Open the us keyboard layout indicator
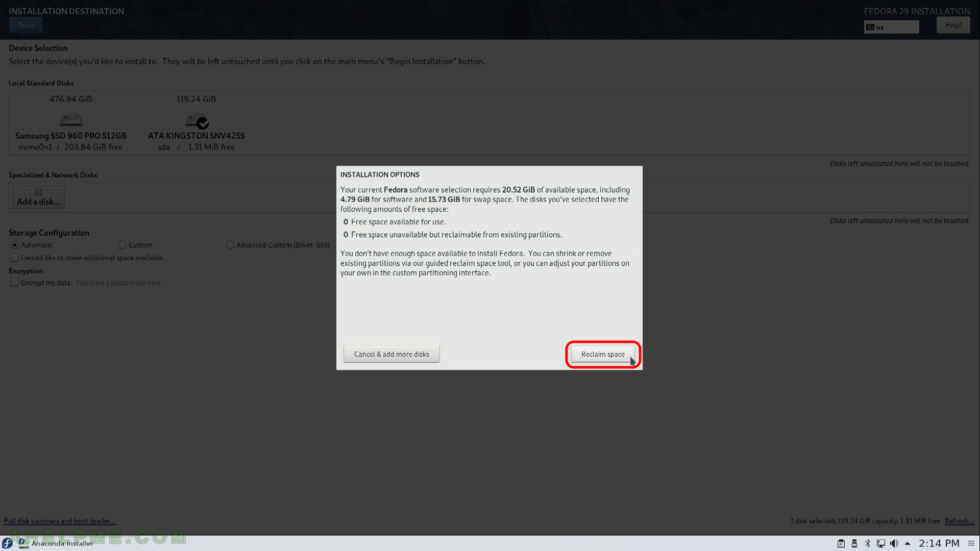This screenshot has height=551, width=980. 891,27
